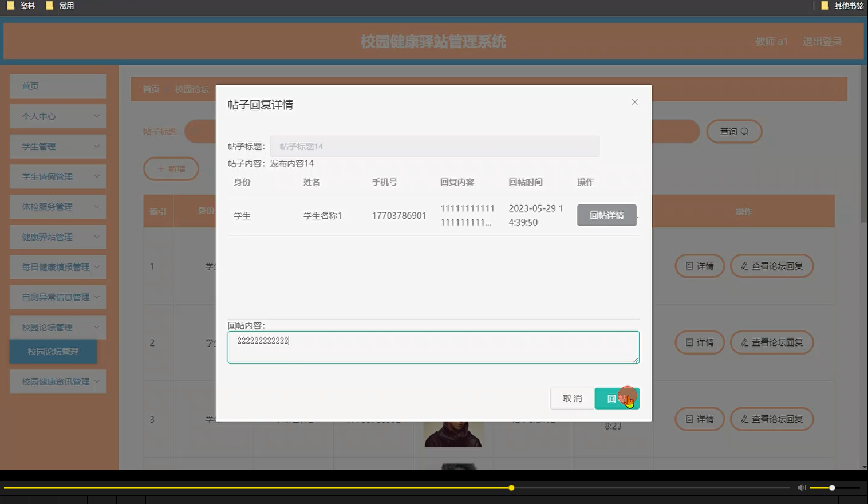868x504 pixels.
Task: Open the 常用 bookmark folder
Action: (x=60, y=6)
